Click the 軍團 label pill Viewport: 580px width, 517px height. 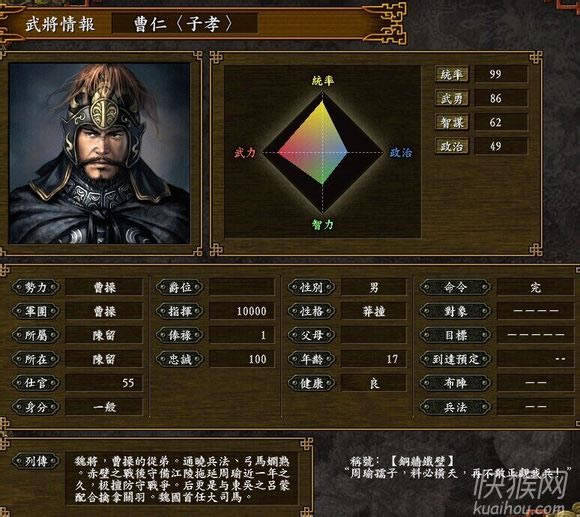tap(36, 311)
